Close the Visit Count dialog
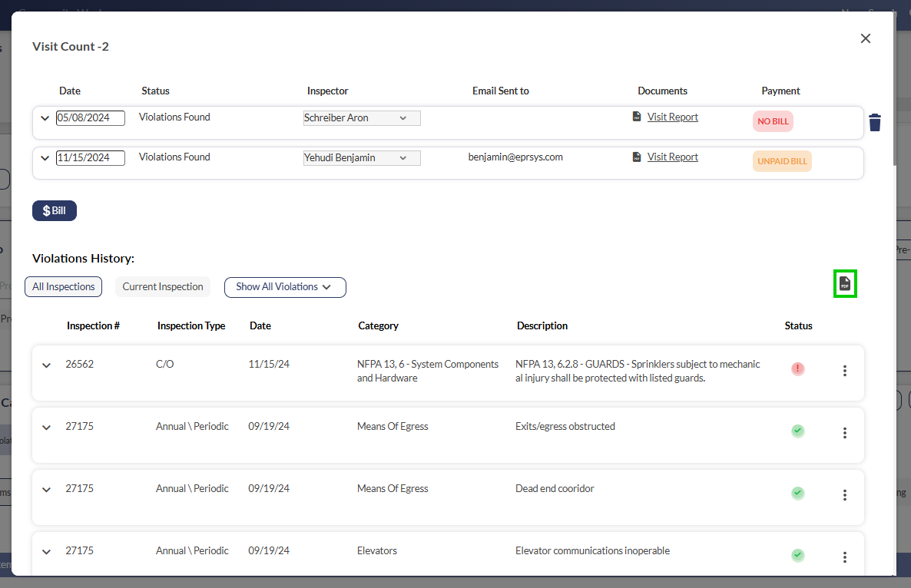Image resolution: width=911 pixels, height=588 pixels. click(x=866, y=38)
